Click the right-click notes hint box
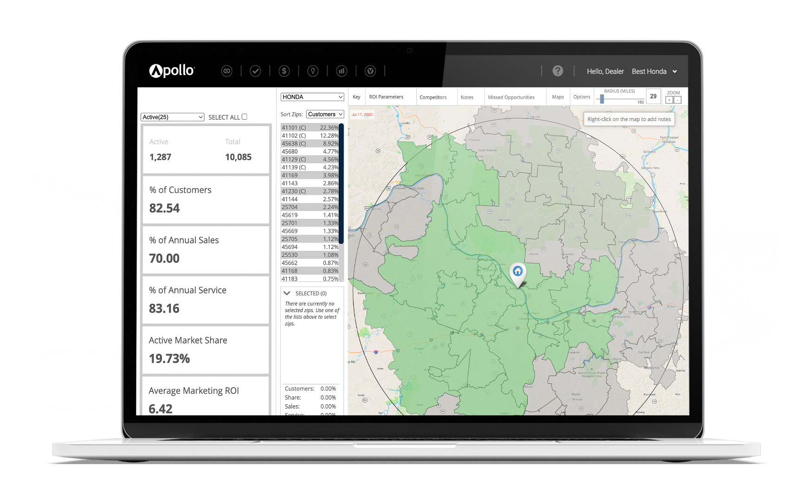 [629, 119]
